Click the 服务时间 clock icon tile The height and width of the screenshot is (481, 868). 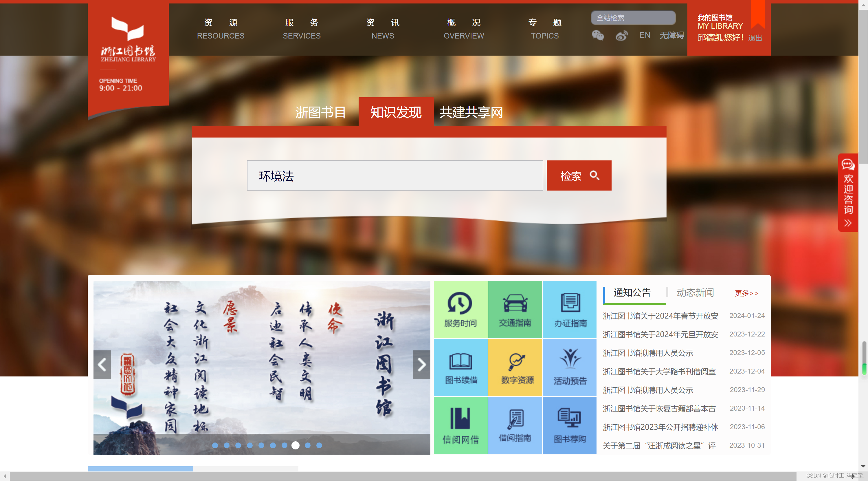(x=460, y=310)
